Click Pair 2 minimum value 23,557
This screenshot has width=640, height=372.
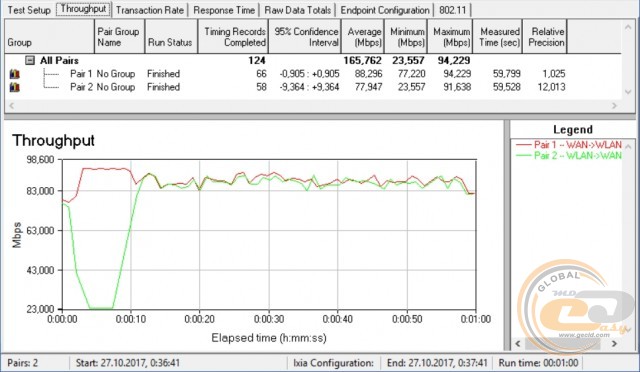[411, 87]
